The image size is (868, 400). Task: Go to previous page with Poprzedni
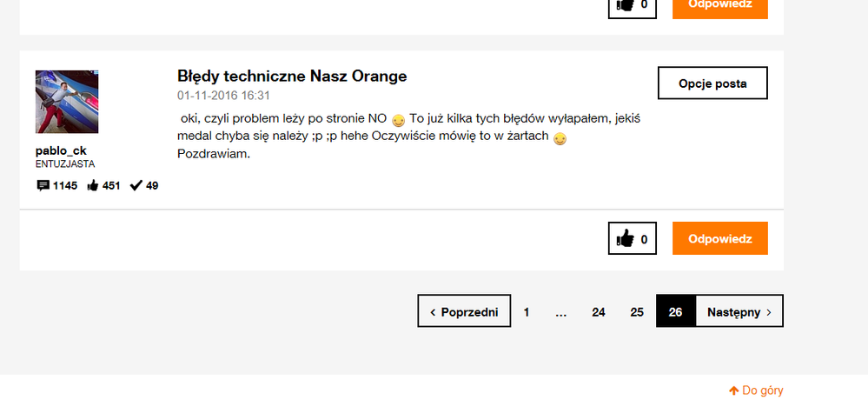pyautogui.click(x=464, y=310)
